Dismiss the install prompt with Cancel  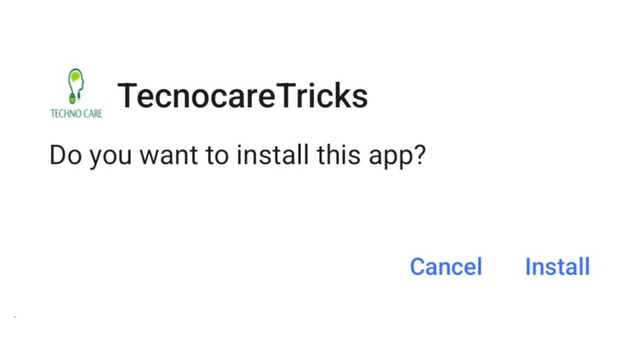pos(446,266)
